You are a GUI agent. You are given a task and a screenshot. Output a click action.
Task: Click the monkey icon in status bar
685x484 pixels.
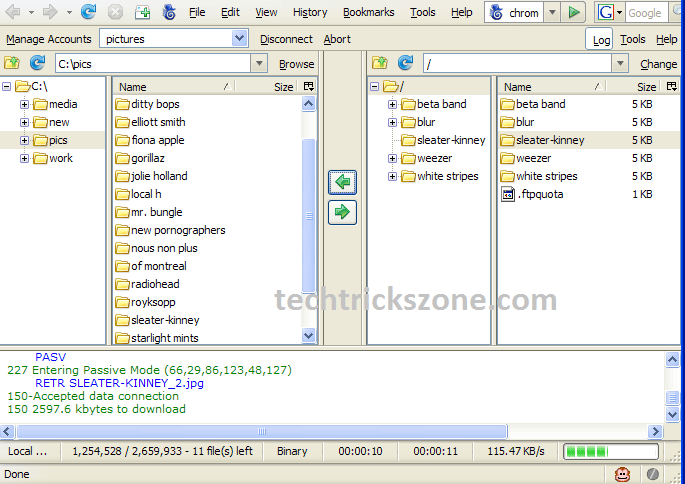(622, 474)
